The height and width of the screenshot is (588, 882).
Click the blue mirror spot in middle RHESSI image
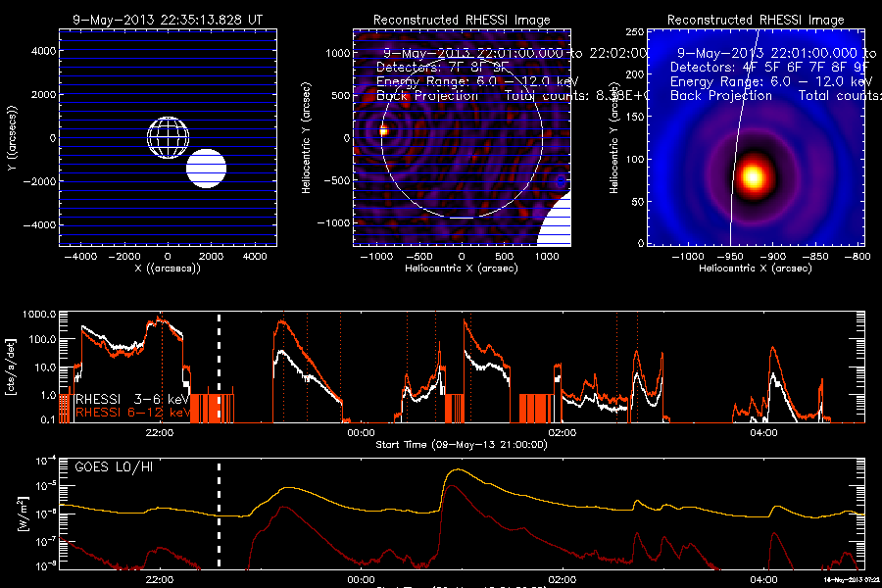pos(561,181)
